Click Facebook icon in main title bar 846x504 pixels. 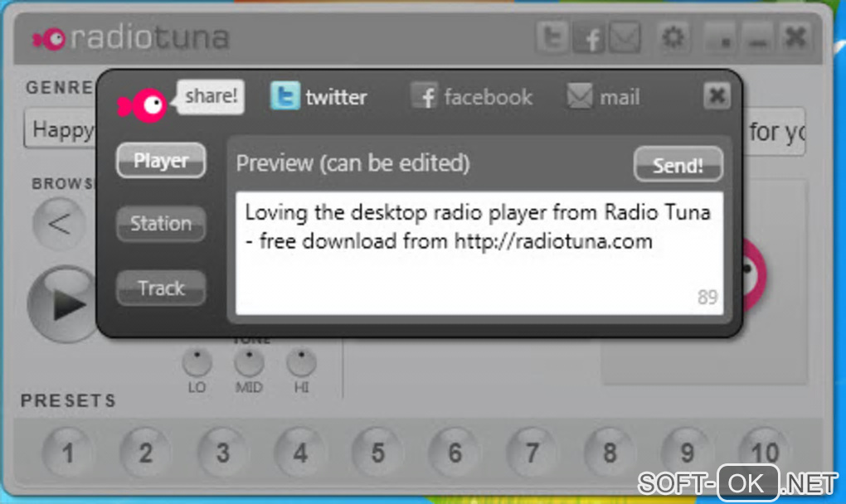589,38
